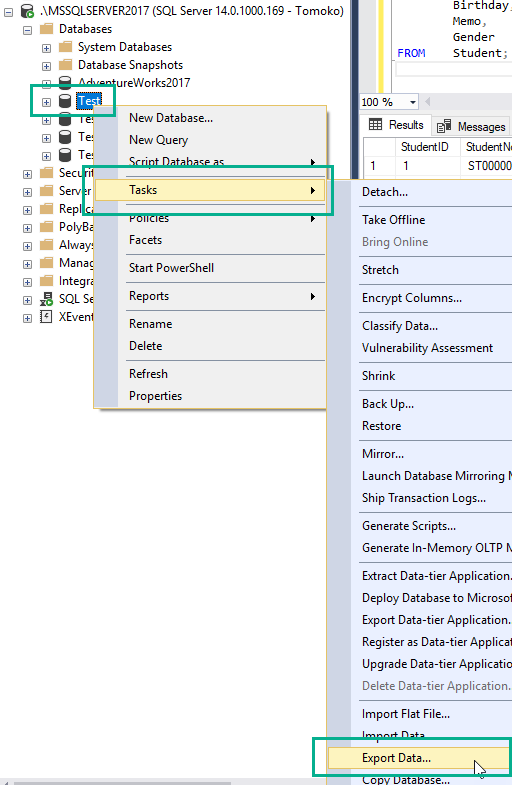Collapse the Databases folder node
Screen dimensions: 512x785
coord(28,30)
